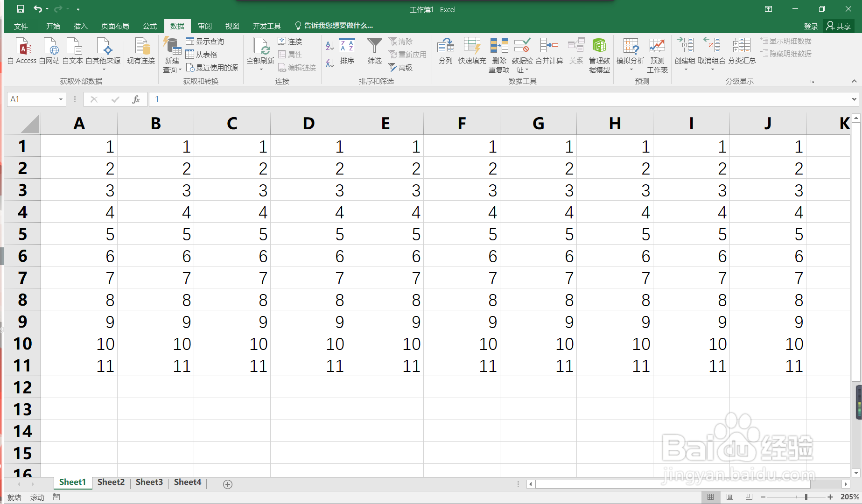
Task: Click the Sign in (登录) link
Action: point(811,26)
